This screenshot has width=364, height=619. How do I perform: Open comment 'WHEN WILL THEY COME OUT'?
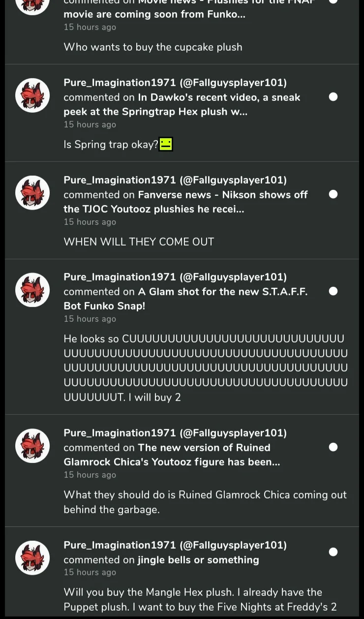(139, 242)
